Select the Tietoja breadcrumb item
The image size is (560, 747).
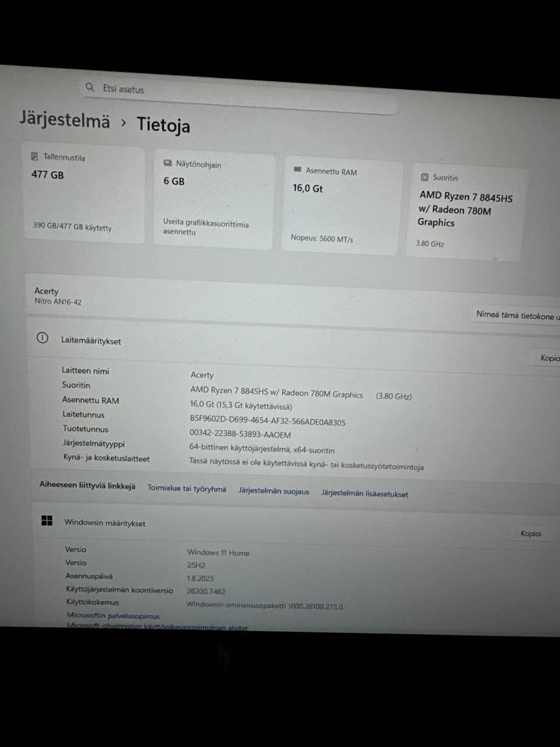[163, 125]
